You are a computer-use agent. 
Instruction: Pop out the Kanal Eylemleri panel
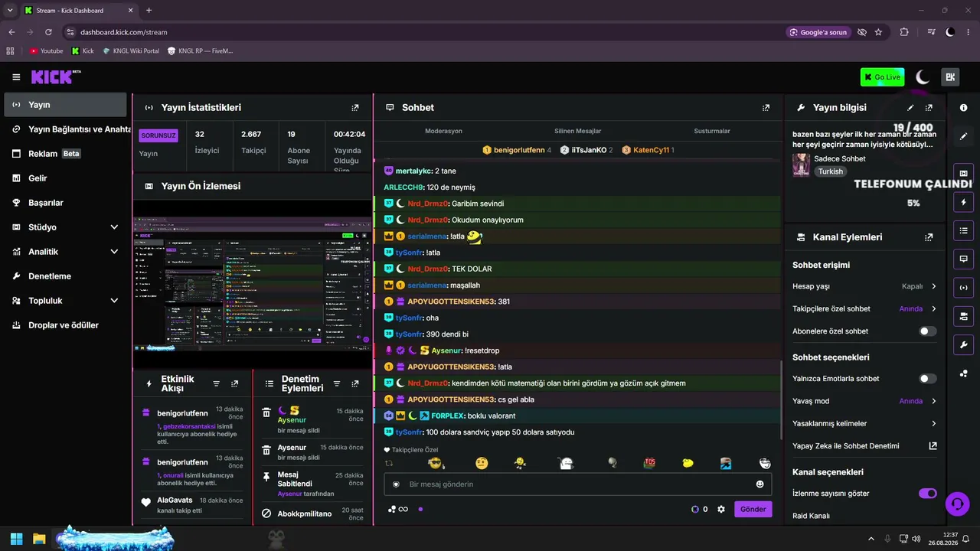click(x=929, y=237)
